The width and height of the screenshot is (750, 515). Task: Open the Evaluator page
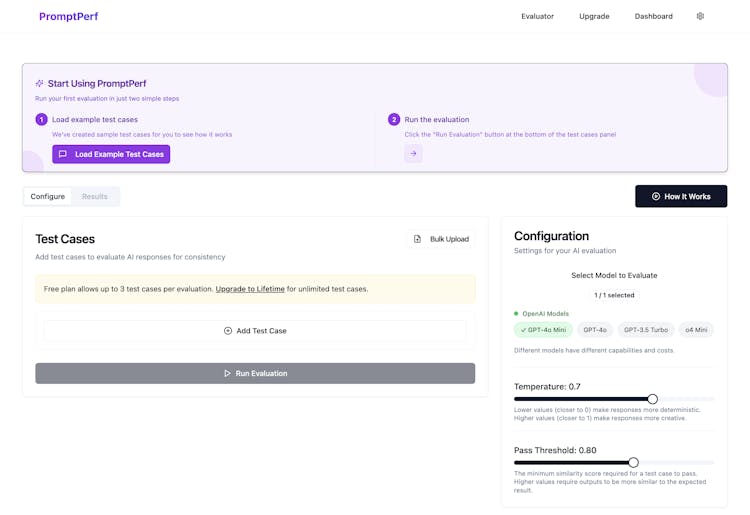click(537, 16)
